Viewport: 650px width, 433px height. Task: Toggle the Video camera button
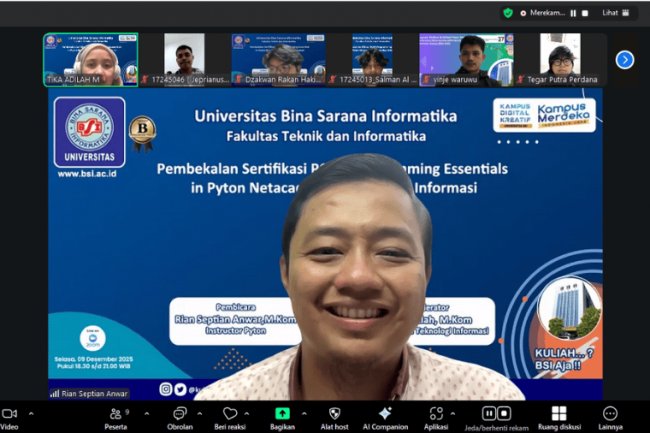[x=9, y=418]
